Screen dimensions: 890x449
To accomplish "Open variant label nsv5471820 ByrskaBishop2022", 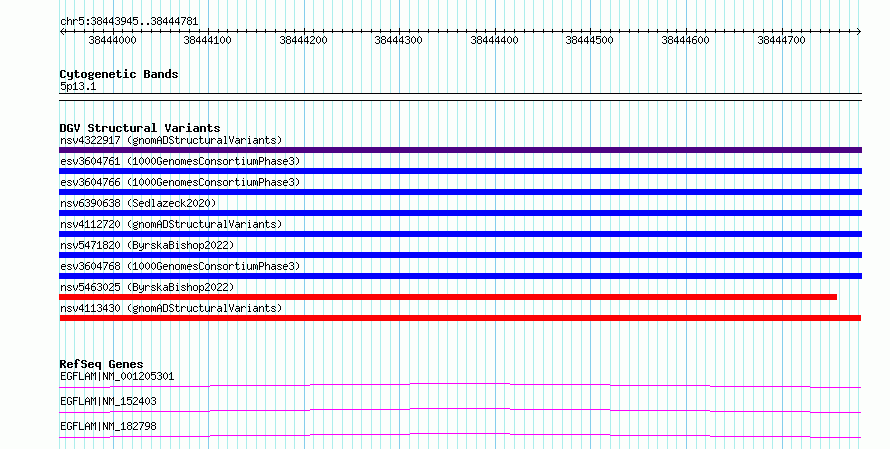I will (147, 245).
